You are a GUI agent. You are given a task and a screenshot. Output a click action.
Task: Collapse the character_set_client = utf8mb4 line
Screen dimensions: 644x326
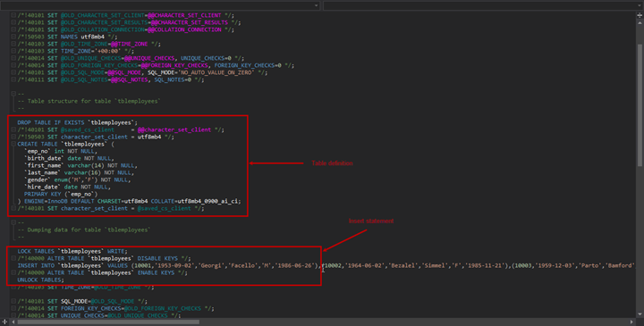pos(13,137)
